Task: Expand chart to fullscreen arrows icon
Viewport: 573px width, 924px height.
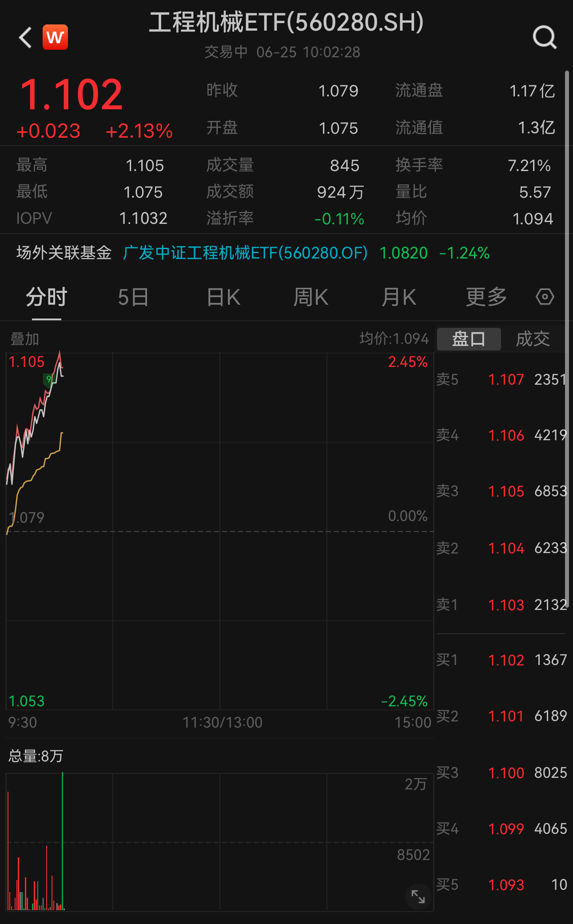Action: point(418,896)
